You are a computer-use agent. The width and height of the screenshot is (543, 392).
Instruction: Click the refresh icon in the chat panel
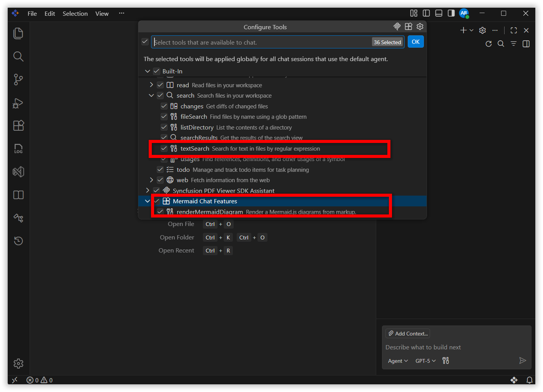pyautogui.click(x=489, y=44)
